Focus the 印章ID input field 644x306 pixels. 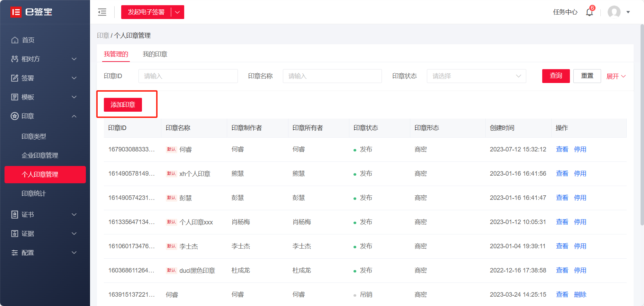point(188,76)
